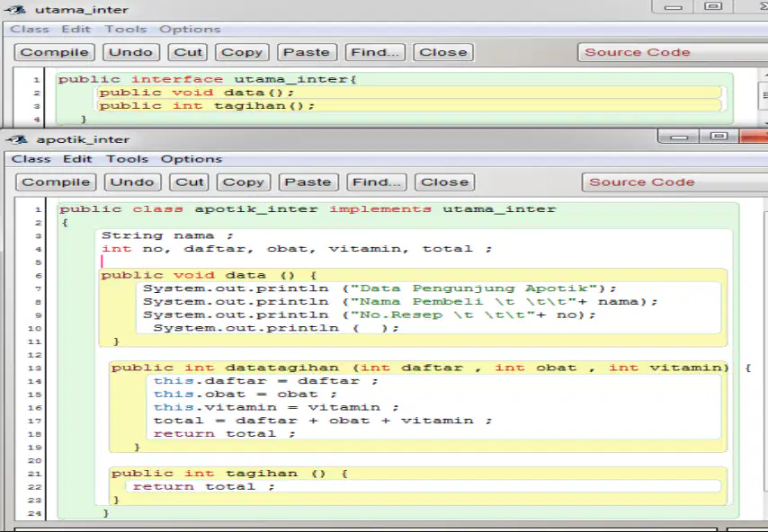Click line number 5 in apotik_inter margin
Viewport: 768px width, 532px height.
[38, 262]
